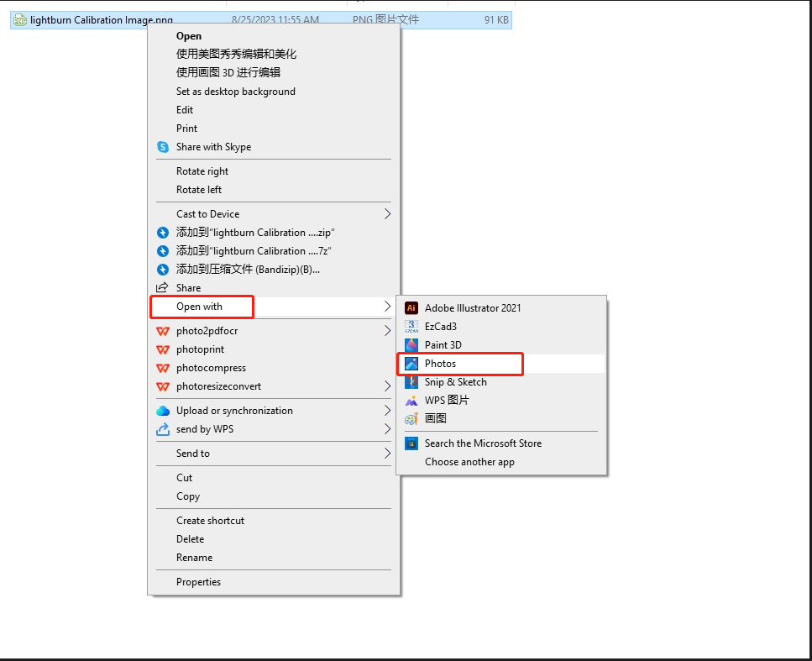This screenshot has width=812, height=661.
Task: Open the image with WPS 图片
Action: coord(501,401)
